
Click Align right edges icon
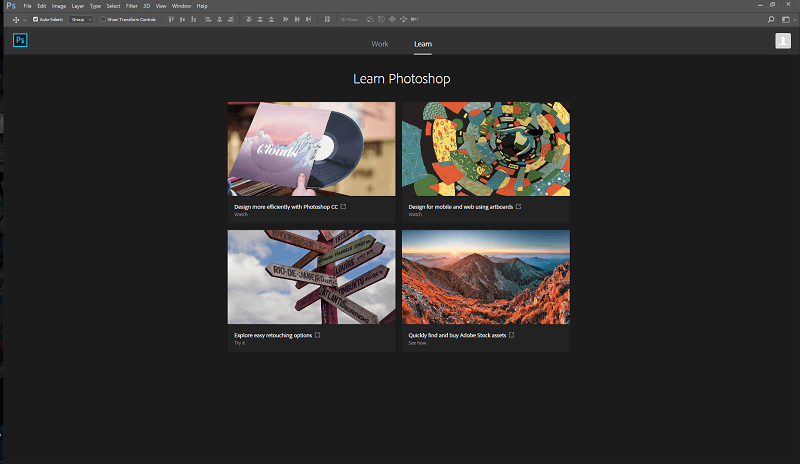click(x=231, y=19)
